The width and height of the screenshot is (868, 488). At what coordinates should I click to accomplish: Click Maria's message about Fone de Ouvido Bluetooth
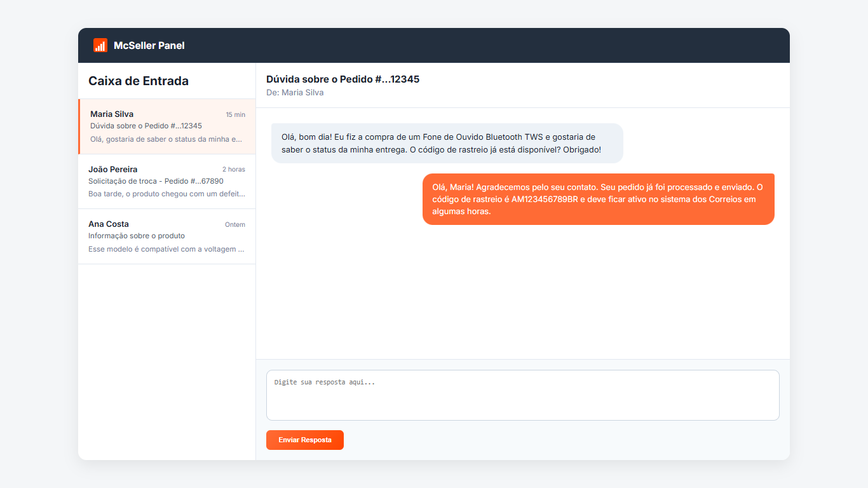[447, 143]
